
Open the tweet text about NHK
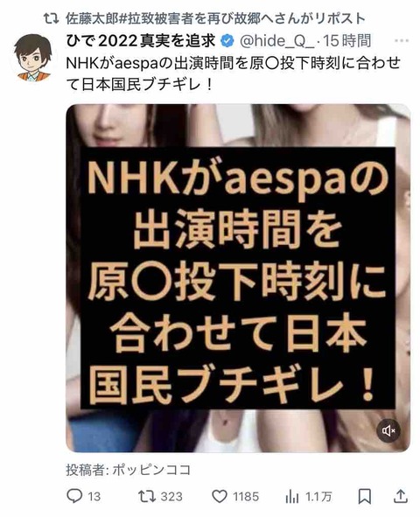tap(234, 74)
